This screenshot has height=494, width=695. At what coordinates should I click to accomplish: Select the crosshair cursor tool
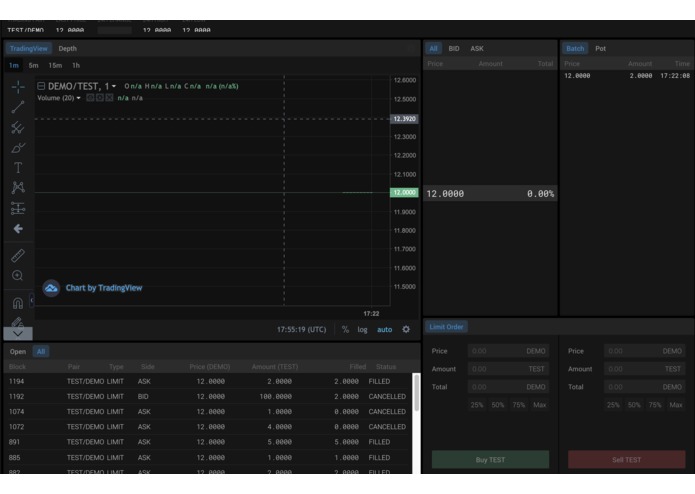pyautogui.click(x=18, y=87)
